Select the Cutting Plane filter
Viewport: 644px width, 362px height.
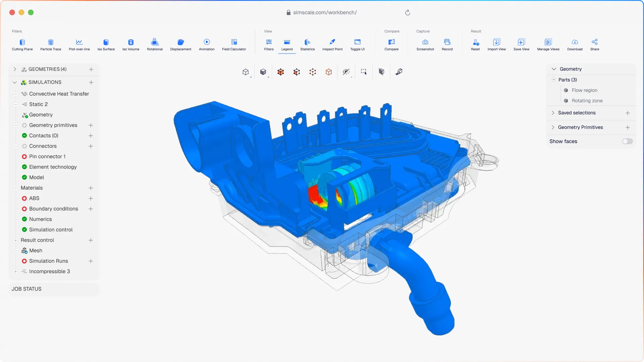click(x=22, y=45)
